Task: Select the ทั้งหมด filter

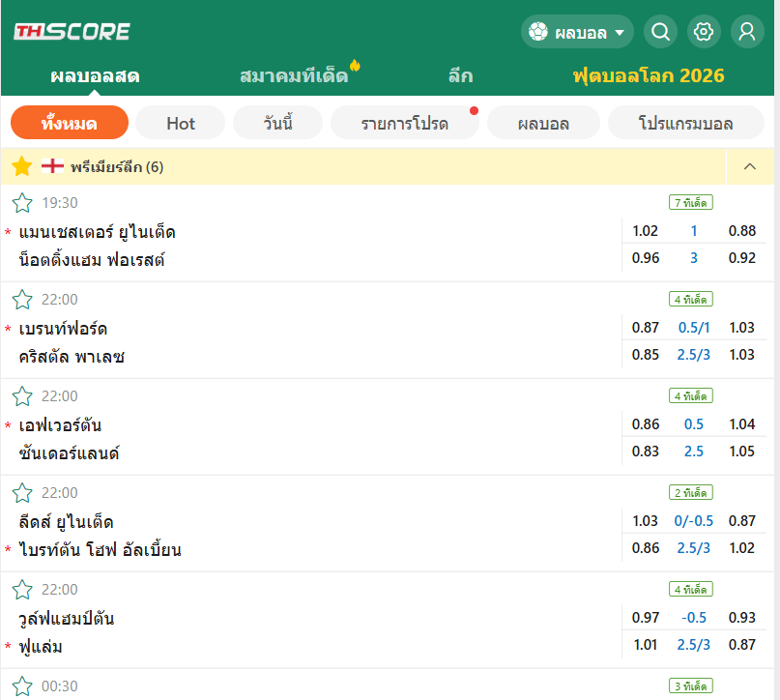Action: coord(70,123)
